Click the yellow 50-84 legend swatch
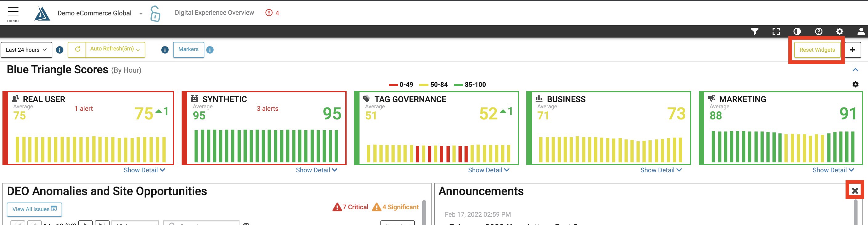868x225 pixels. pyautogui.click(x=424, y=85)
